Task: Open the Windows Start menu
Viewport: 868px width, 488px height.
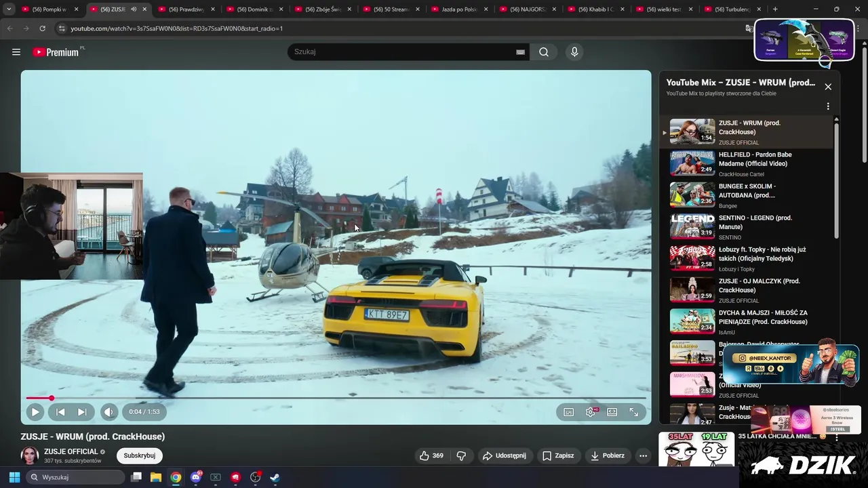Action: (x=14, y=477)
